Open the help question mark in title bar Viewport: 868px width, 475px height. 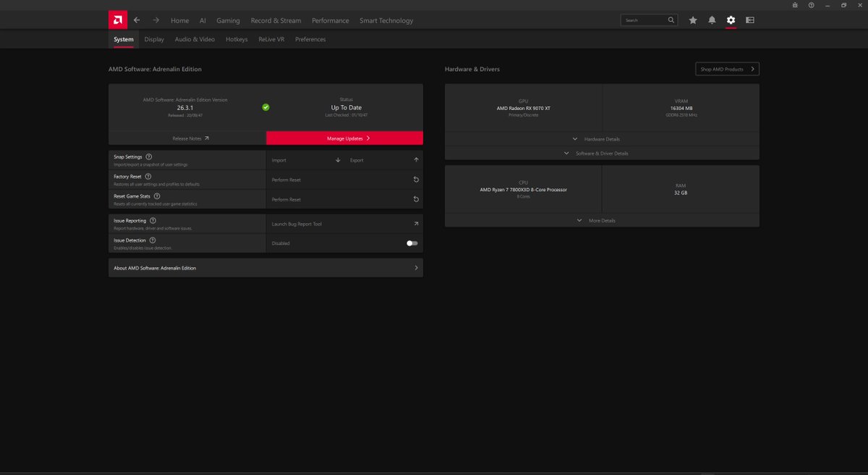811,5
